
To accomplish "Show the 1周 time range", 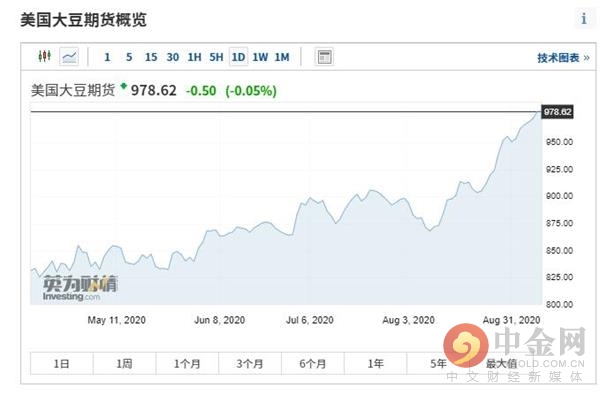I will click(124, 363).
